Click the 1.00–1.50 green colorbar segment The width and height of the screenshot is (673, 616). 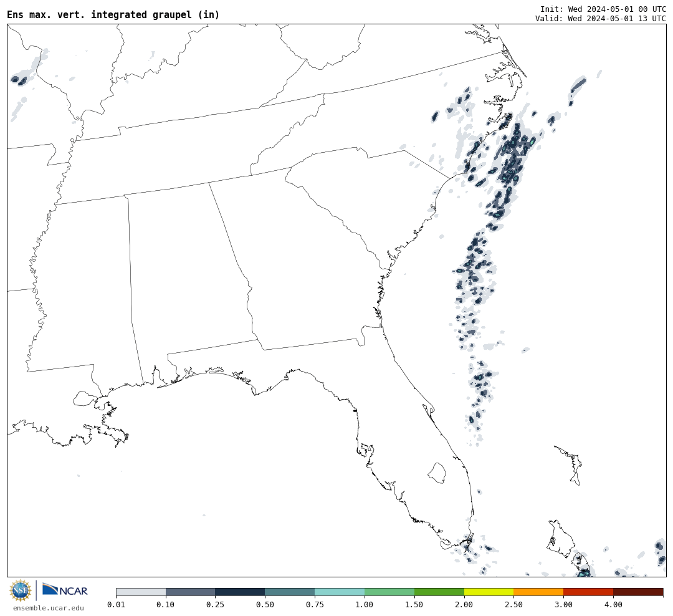pyautogui.click(x=389, y=592)
